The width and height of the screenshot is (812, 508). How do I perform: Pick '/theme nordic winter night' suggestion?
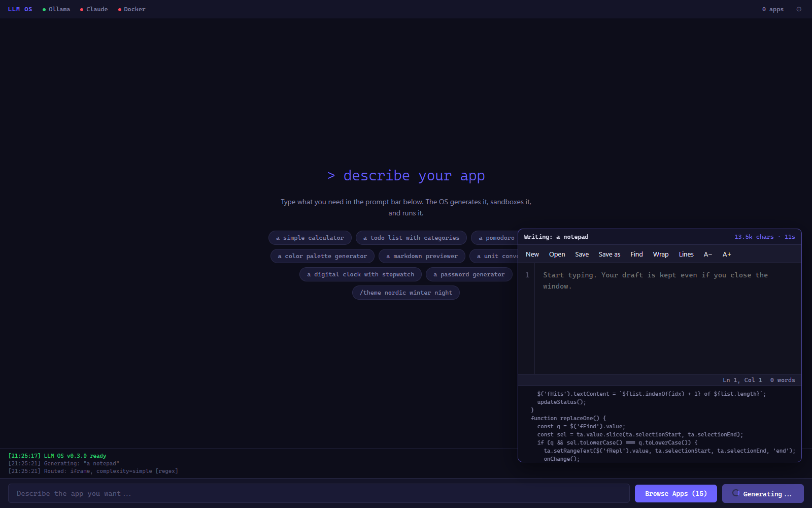pos(406,293)
